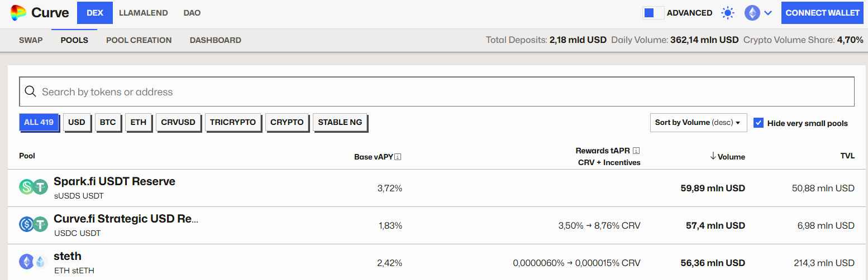Click the sUSDS USDT token pair icon

point(34,187)
